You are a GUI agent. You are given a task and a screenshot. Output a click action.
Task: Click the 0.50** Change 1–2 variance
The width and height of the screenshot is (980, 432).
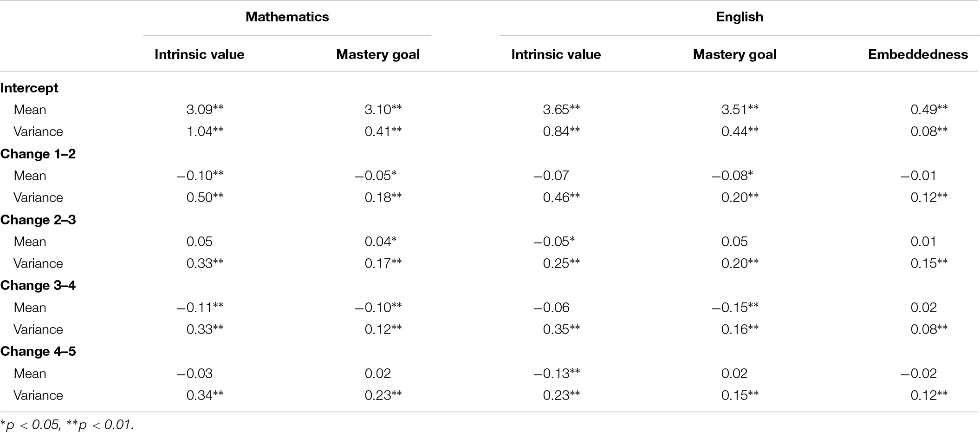205,197
